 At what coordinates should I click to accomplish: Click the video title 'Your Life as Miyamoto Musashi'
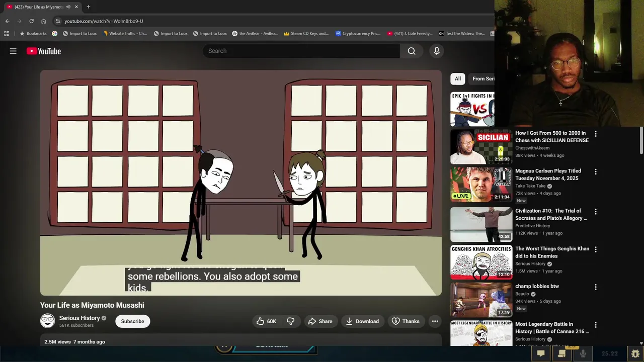tap(92, 305)
